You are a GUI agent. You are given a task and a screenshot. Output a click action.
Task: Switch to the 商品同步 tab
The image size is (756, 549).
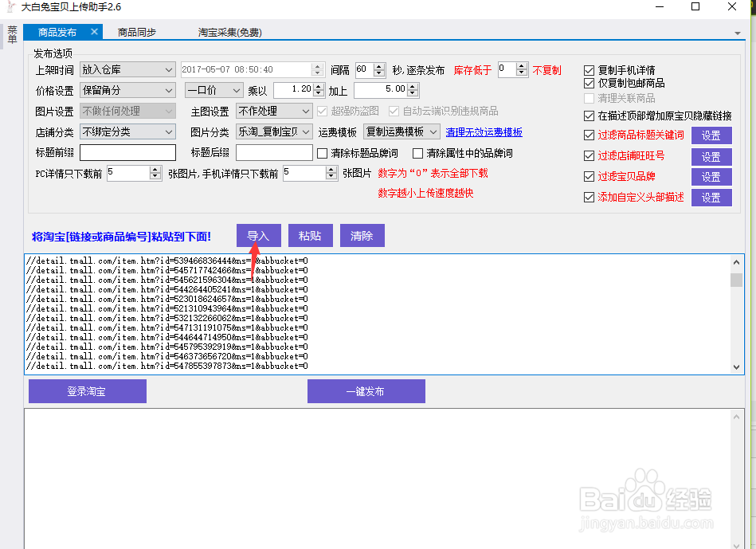[137, 33]
